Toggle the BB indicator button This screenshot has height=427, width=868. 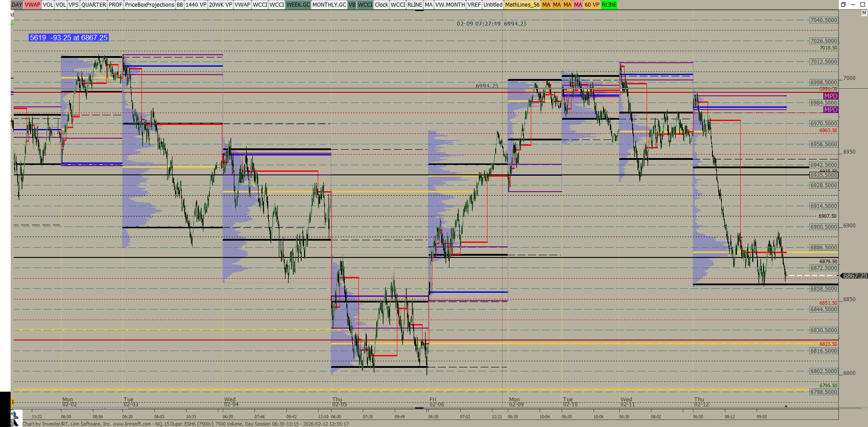[x=179, y=5]
